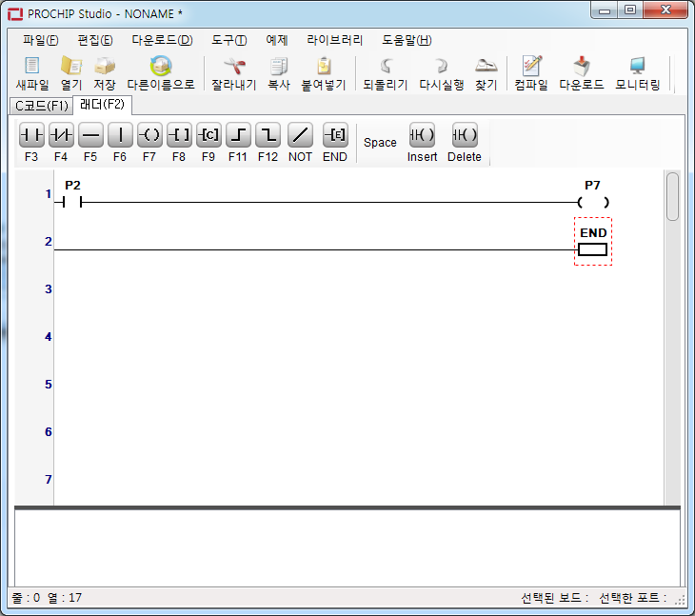Select C code block F9 tool
695x616 pixels.
[x=208, y=135]
